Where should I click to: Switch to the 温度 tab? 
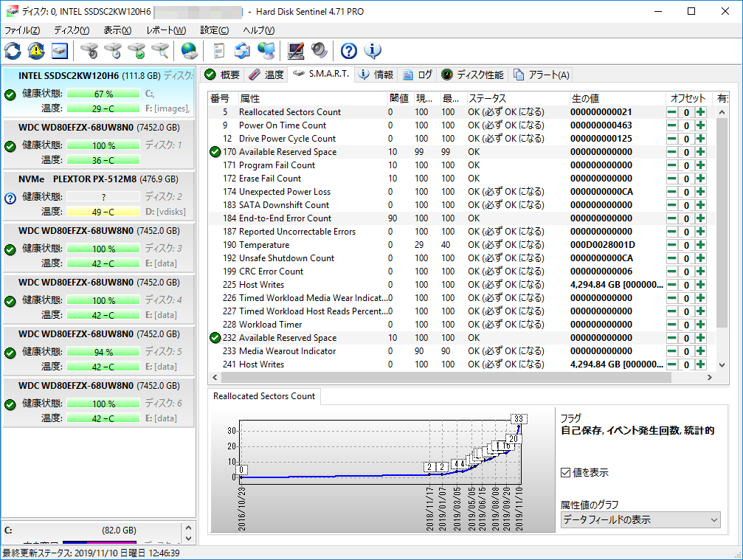266,75
